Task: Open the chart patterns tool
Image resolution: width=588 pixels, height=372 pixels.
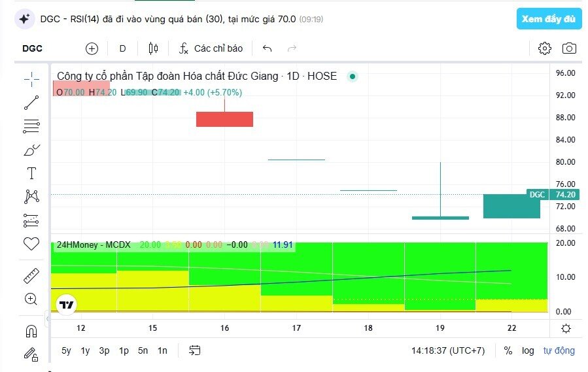Action: 31,197
